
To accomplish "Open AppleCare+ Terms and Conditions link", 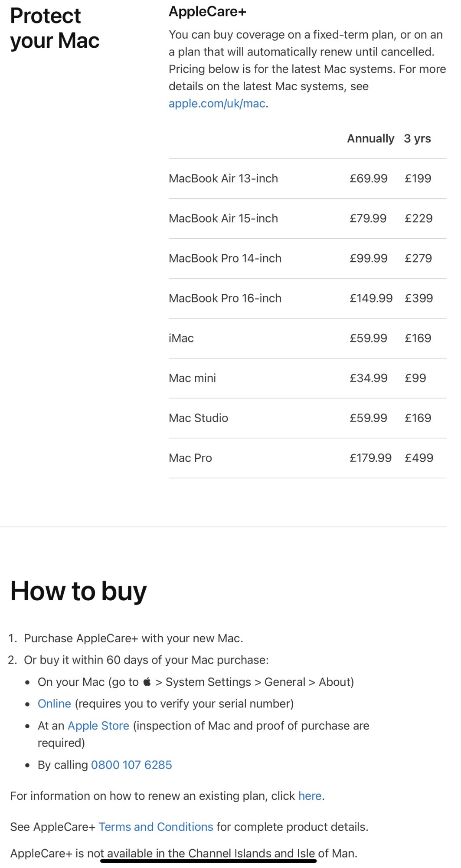I will (156, 827).
